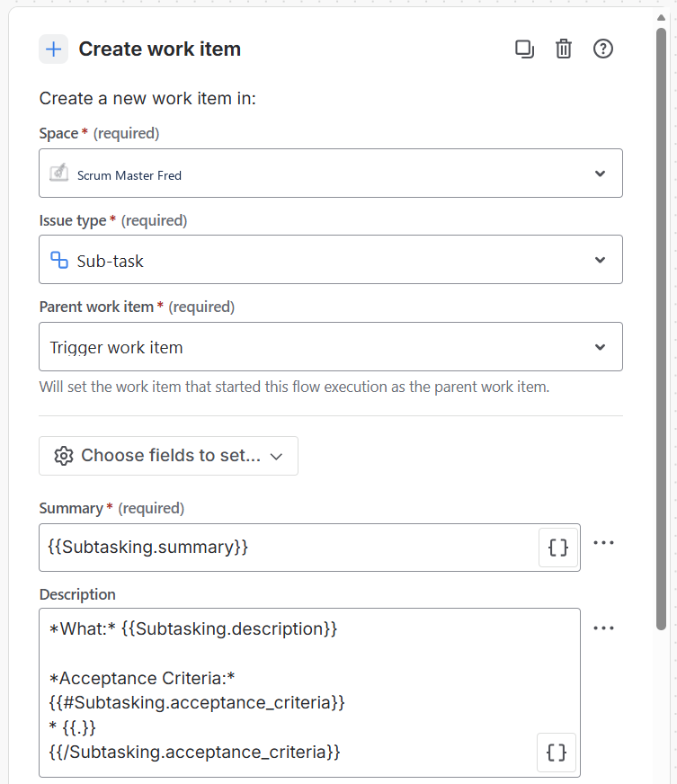Click the helper text about parent work item
The height and width of the screenshot is (784, 677).
[294, 387]
